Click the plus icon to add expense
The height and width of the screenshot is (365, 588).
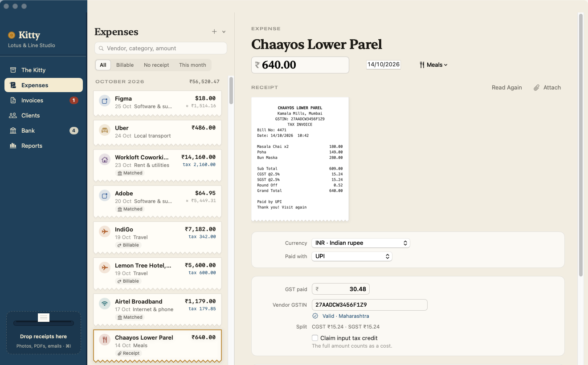214,32
